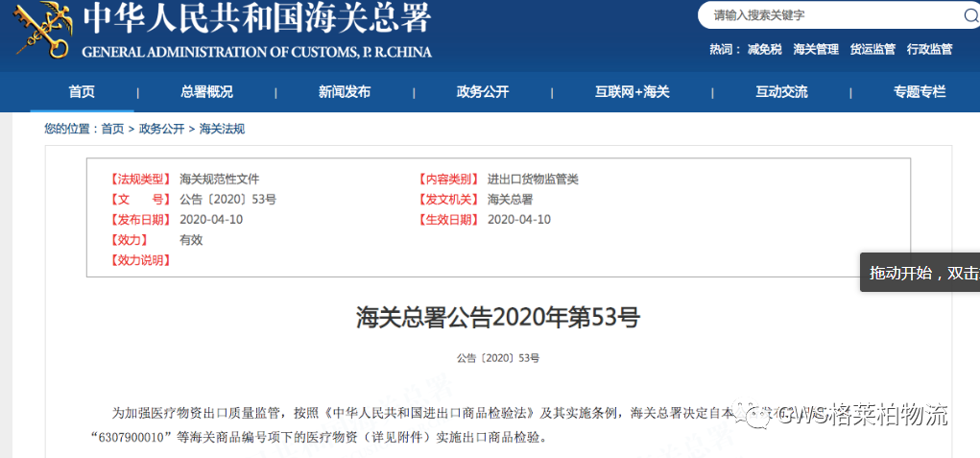Click the 内容类别 field label
The image size is (980, 458).
(x=447, y=180)
